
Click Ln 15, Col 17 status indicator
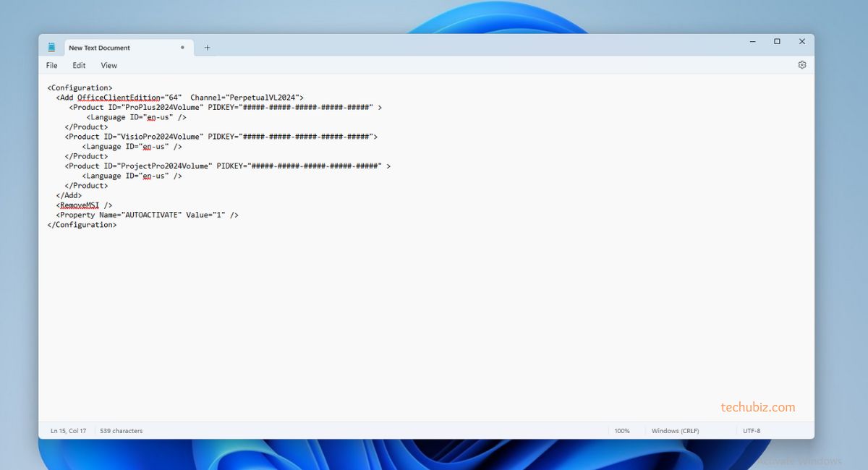68,431
